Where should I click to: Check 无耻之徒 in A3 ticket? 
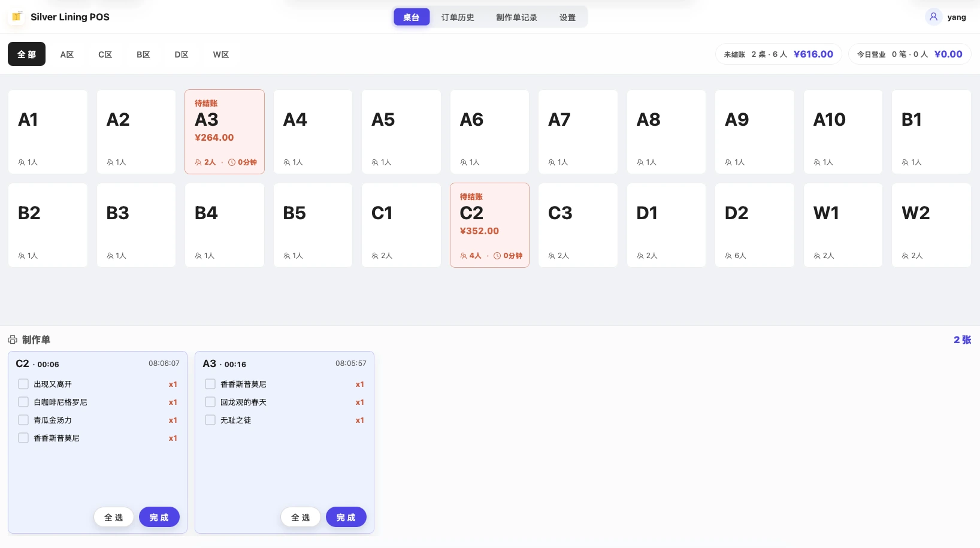point(210,420)
